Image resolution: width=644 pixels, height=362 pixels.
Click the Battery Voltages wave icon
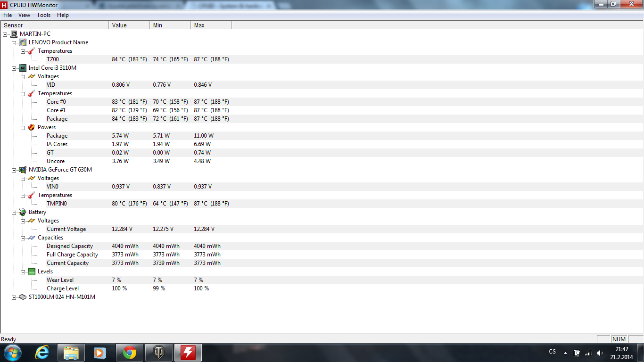coord(32,221)
